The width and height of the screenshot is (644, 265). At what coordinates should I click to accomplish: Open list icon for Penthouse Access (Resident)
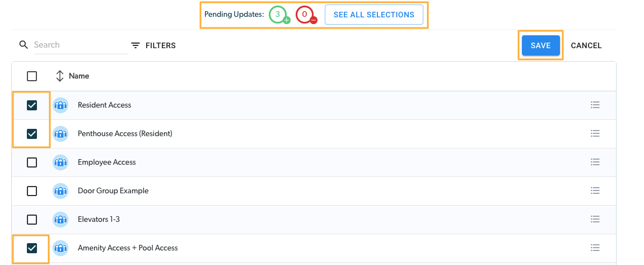click(595, 133)
